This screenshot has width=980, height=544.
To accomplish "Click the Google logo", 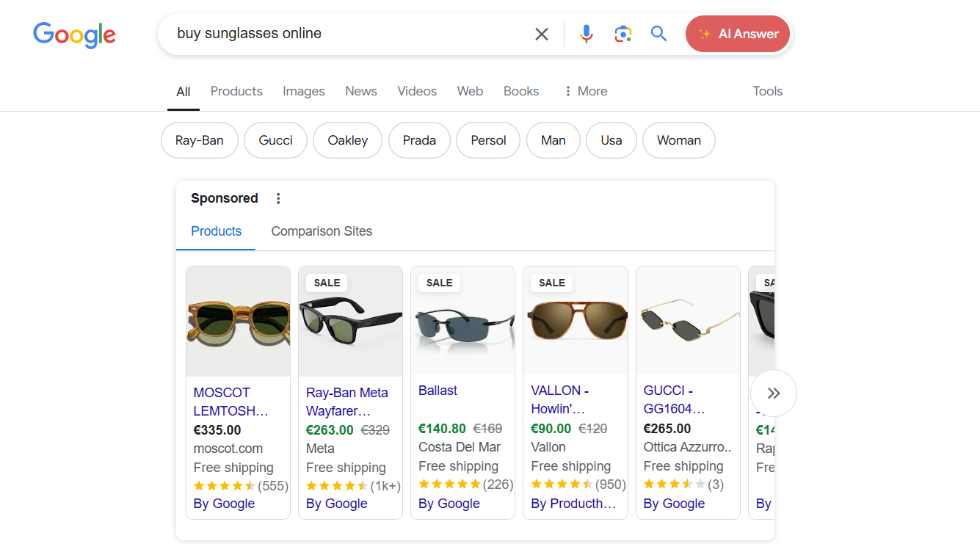I will (74, 35).
